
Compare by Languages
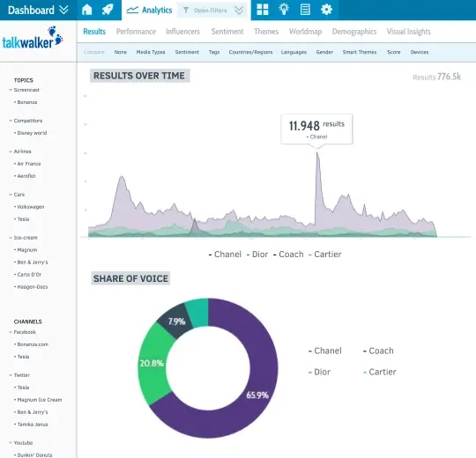294,52
